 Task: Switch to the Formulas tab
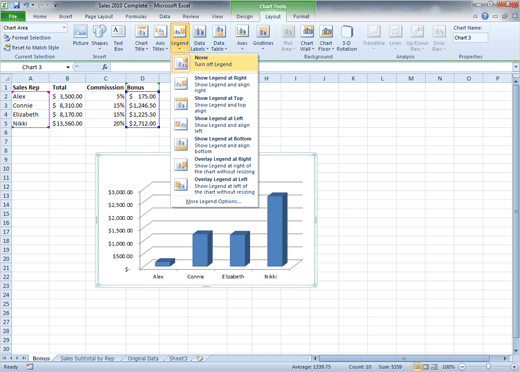click(136, 16)
